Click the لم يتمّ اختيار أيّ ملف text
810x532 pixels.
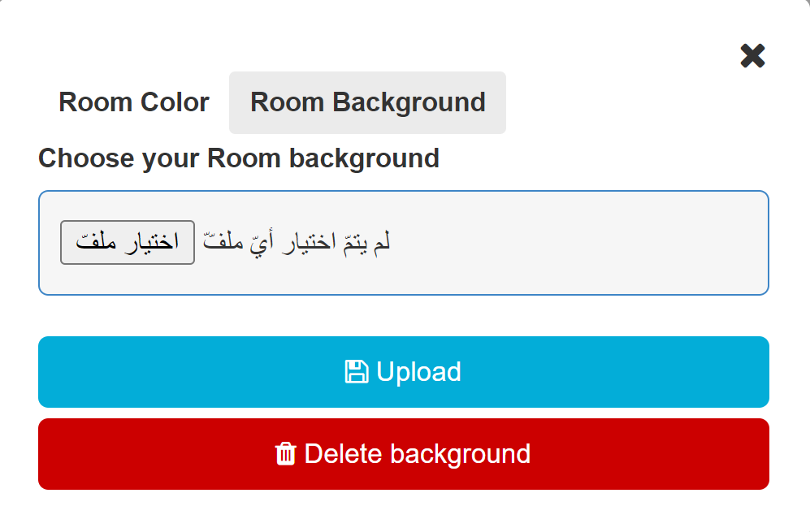297,243
